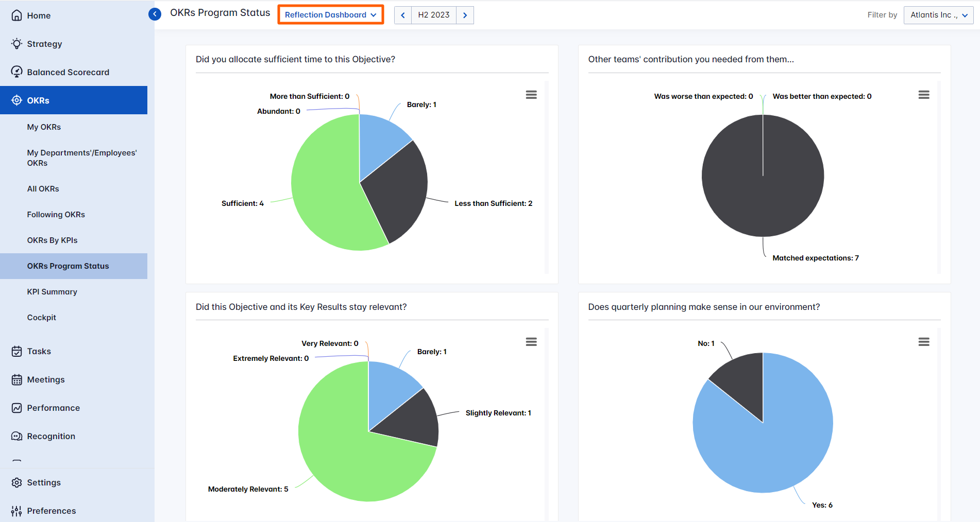This screenshot has width=980, height=522.
Task: Select the Home icon in the sidebar
Action: (x=16, y=15)
